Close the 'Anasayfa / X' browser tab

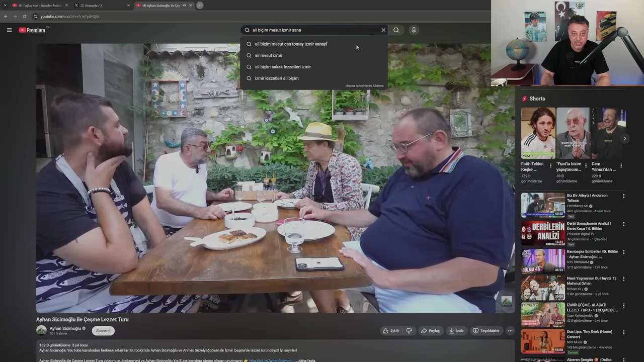[x=128, y=5]
